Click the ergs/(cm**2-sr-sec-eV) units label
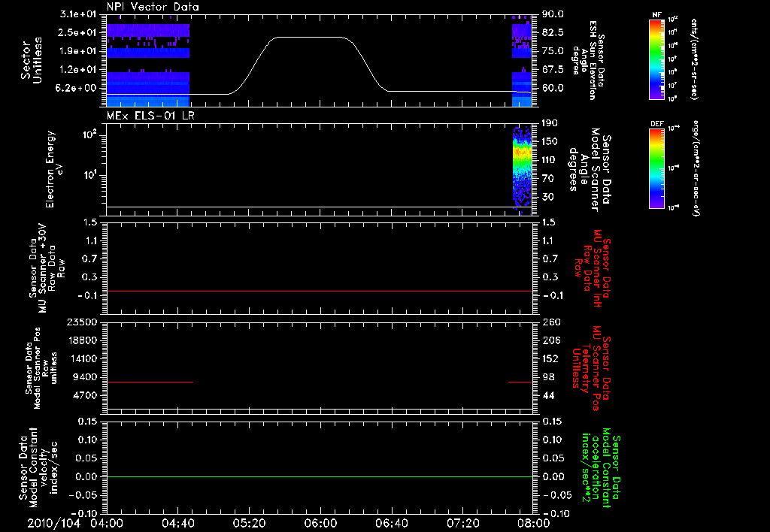Viewport: 770px width, 532px height. pos(695,168)
